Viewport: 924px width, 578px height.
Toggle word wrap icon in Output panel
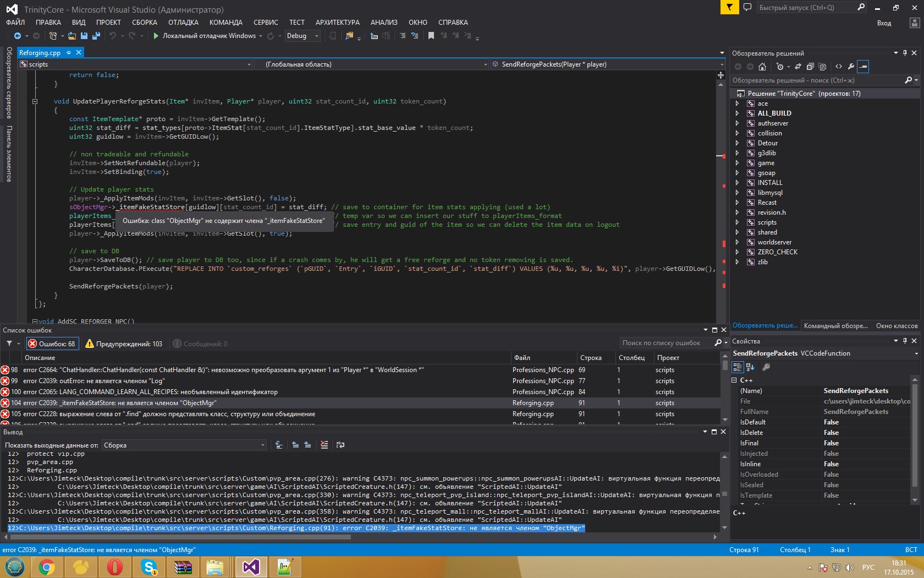[340, 445]
